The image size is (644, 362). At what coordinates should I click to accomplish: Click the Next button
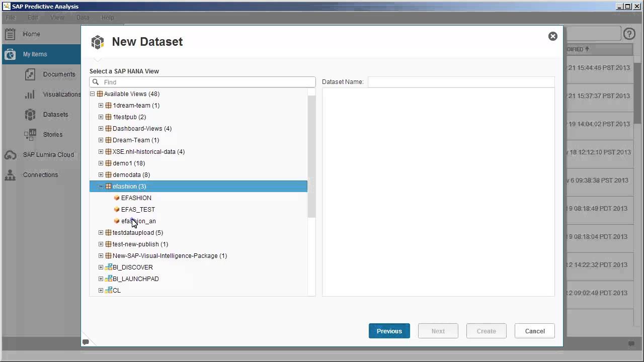(x=438, y=331)
